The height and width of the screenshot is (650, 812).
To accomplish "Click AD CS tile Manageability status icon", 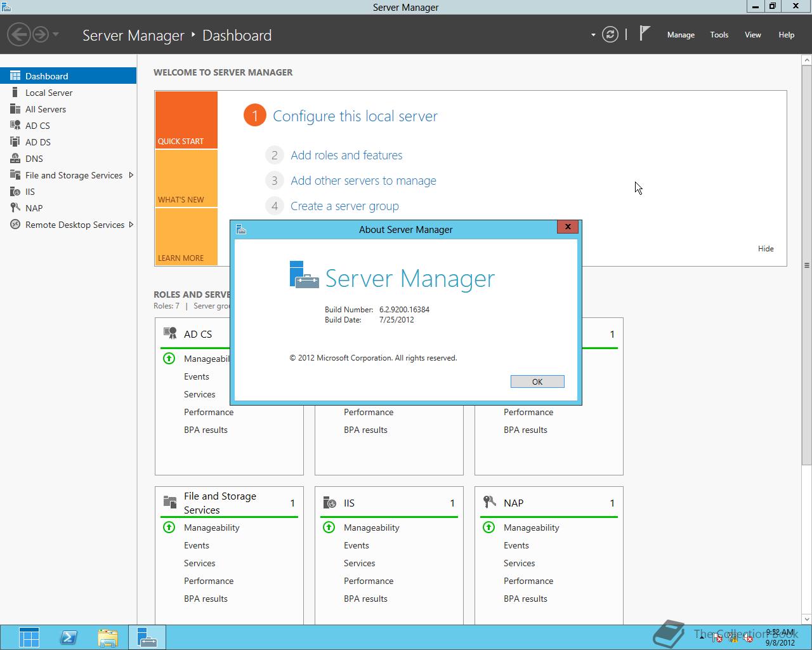I will pos(169,359).
